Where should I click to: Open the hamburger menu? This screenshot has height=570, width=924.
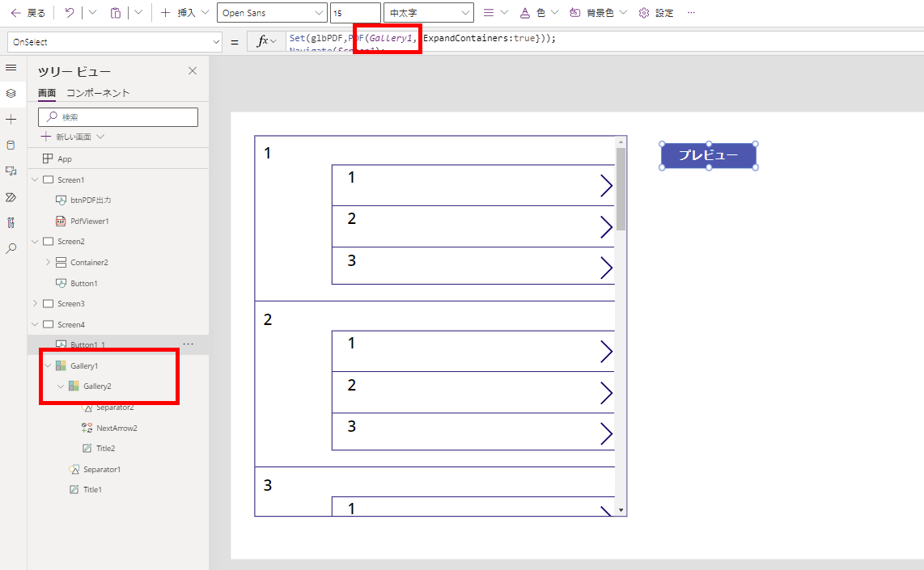point(11,68)
